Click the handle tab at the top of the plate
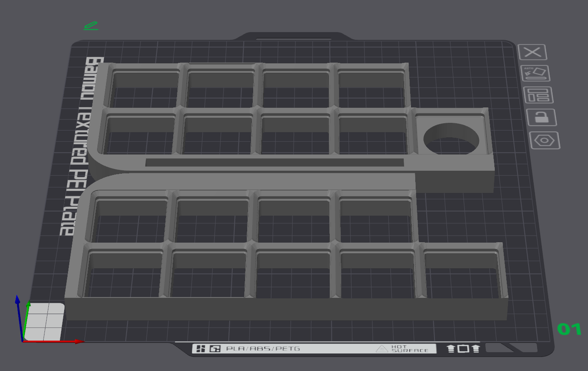 295,36
